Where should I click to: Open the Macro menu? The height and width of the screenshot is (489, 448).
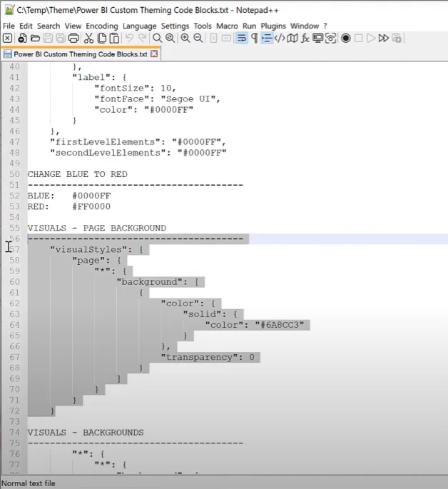(227, 26)
